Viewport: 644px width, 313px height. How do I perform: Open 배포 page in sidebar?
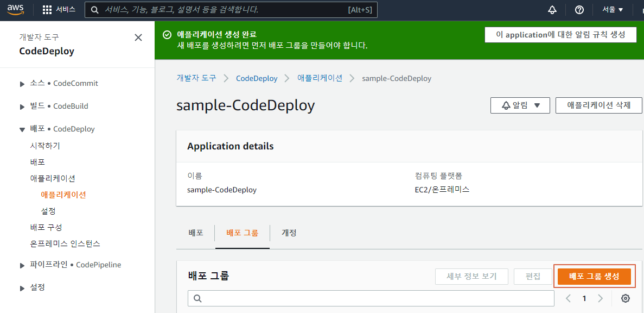coord(37,162)
